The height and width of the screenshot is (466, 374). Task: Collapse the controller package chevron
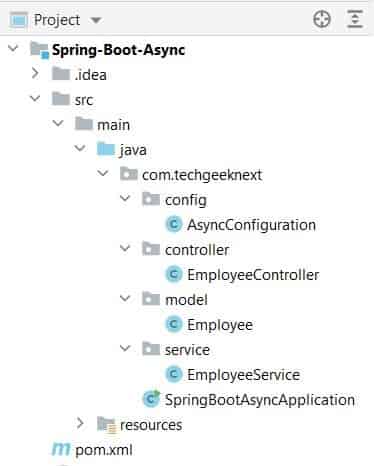pos(125,248)
